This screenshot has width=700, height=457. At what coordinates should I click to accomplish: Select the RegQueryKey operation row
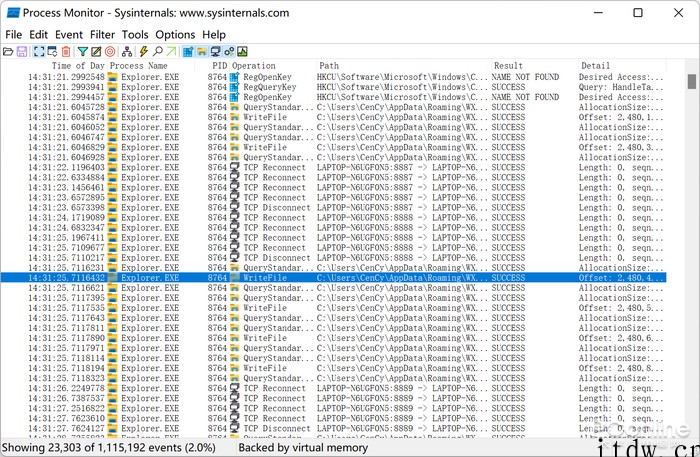pos(333,87)
